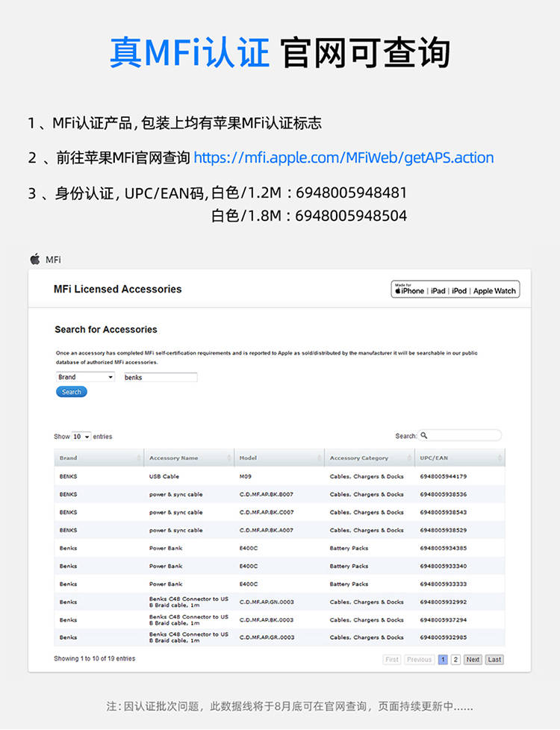The height and width of the screenshot is (730, 560).
Task: Click model C.D.MF.AP.GN.0003
Action: click(x=267, y=602)
